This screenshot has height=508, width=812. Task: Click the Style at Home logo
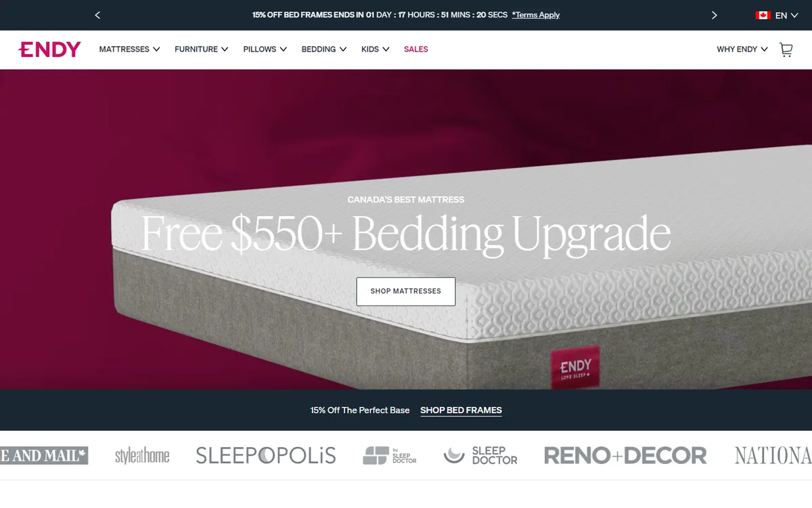tap(142, 455)
